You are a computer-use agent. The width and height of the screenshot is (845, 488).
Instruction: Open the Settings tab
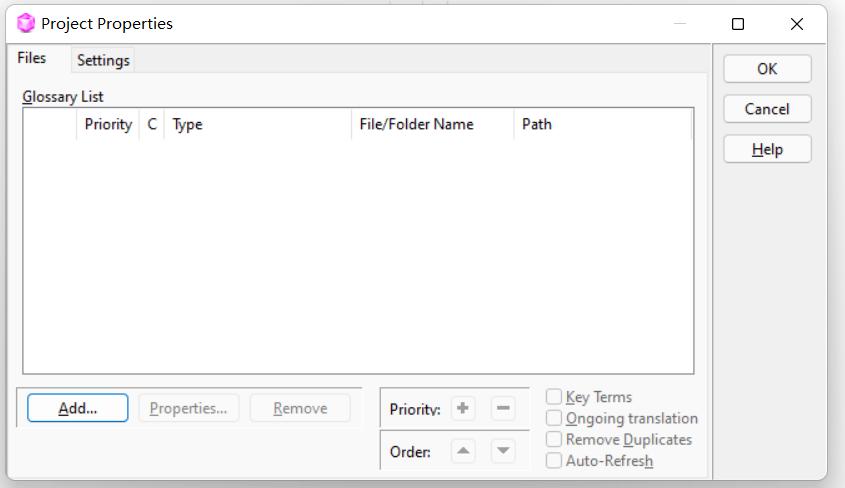click(103, 60)
